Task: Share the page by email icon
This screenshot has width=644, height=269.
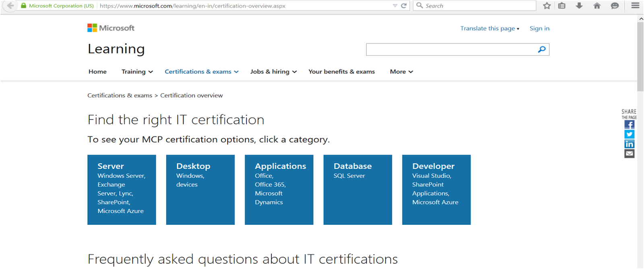Action: pos(630,154)
